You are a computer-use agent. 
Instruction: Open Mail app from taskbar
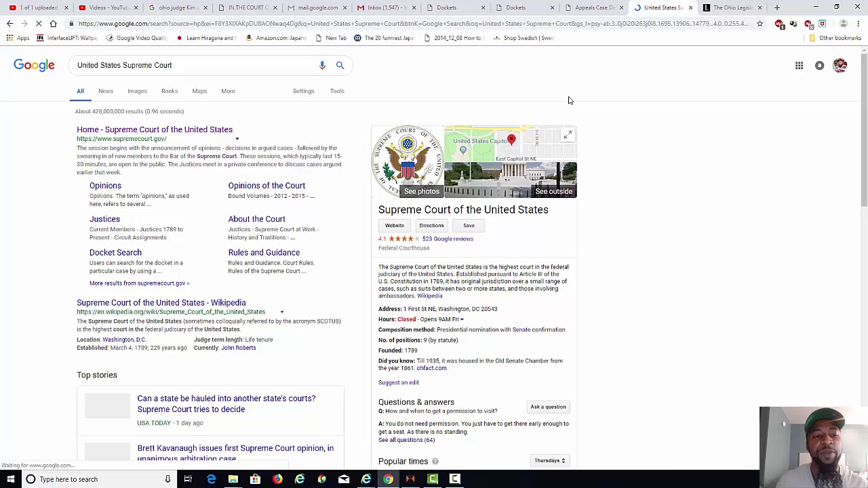[x=344, y=479]
